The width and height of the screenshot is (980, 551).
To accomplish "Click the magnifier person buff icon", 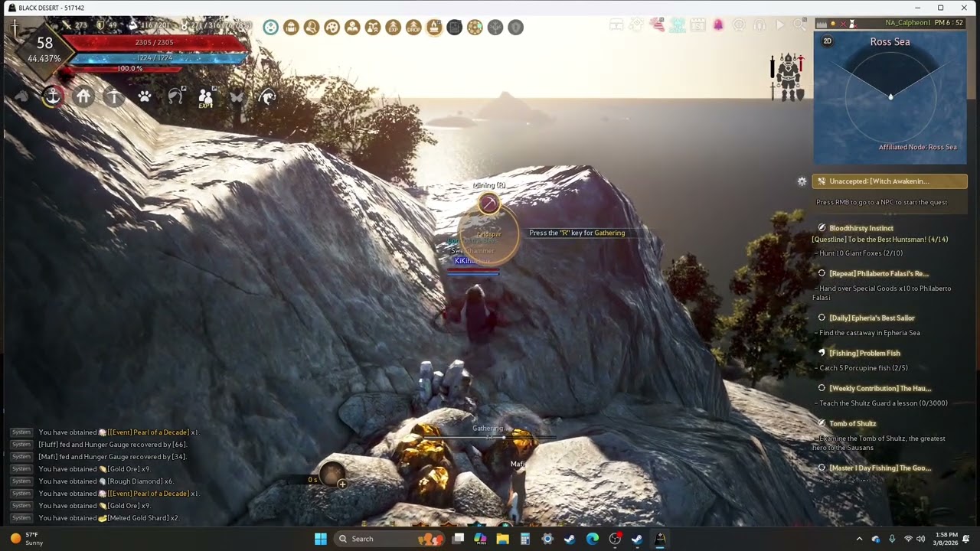I will click(311, 28).
